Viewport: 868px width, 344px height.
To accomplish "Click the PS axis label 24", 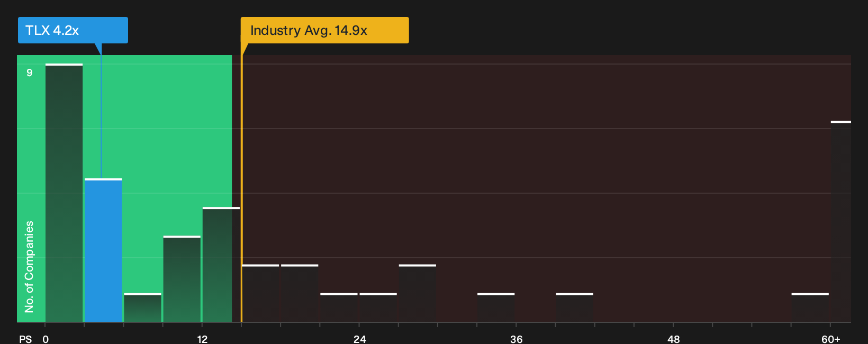I will [x=359, y=339].
